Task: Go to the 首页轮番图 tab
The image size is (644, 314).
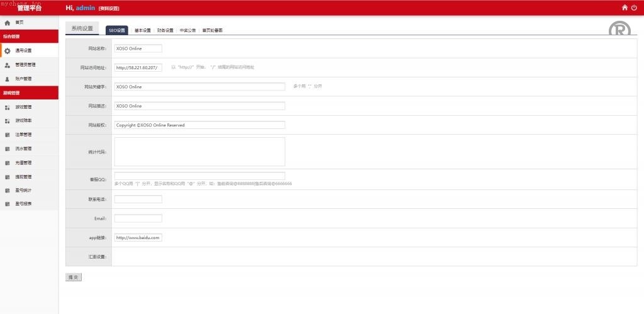Action: point(213,30)
